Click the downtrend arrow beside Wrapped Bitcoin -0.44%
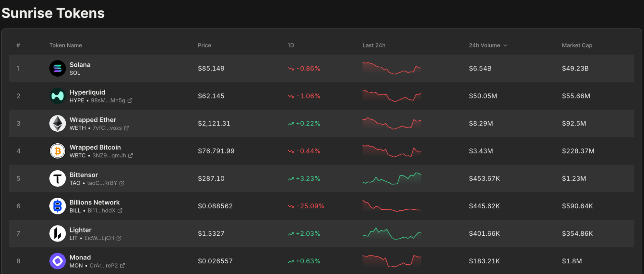 pos(291,151)
